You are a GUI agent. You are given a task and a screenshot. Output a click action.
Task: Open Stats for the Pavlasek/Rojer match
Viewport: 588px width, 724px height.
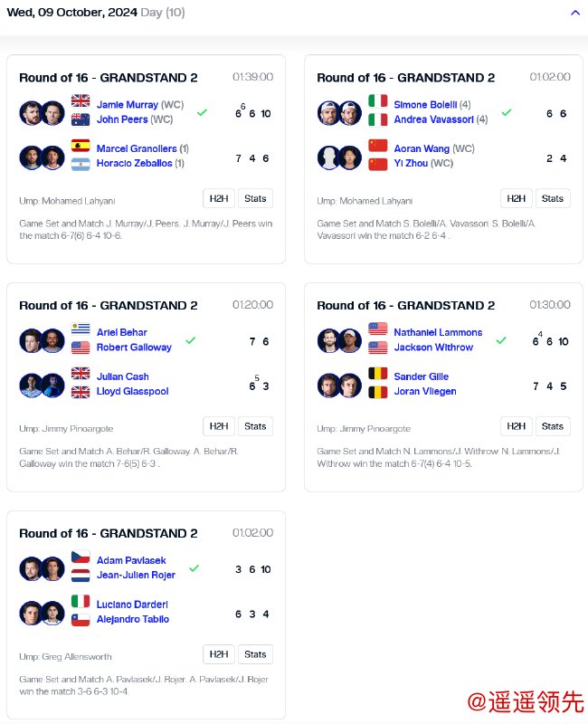pyautogui.click(x=255, y=655)
